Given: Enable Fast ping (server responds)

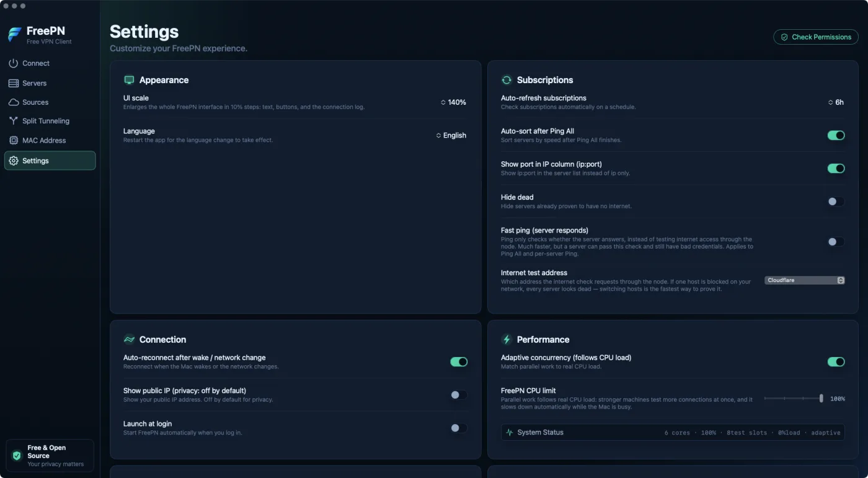Looking at the screenshot, I should (x=836, y=242).
